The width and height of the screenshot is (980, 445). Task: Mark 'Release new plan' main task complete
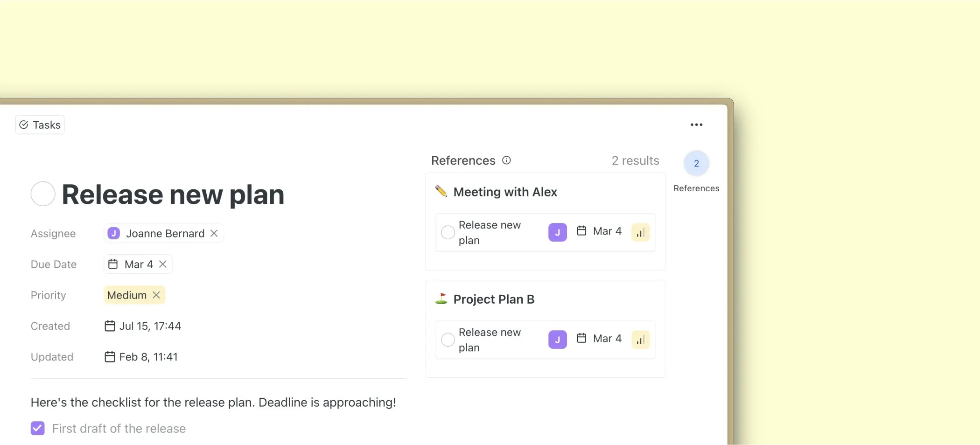(x=43, y=194)
